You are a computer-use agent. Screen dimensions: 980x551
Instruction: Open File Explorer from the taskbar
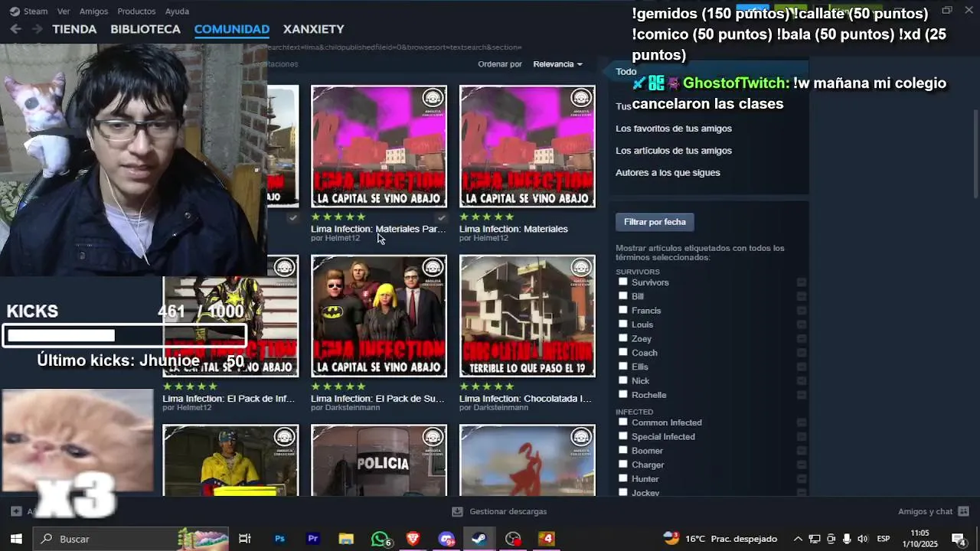coord(346,539)
